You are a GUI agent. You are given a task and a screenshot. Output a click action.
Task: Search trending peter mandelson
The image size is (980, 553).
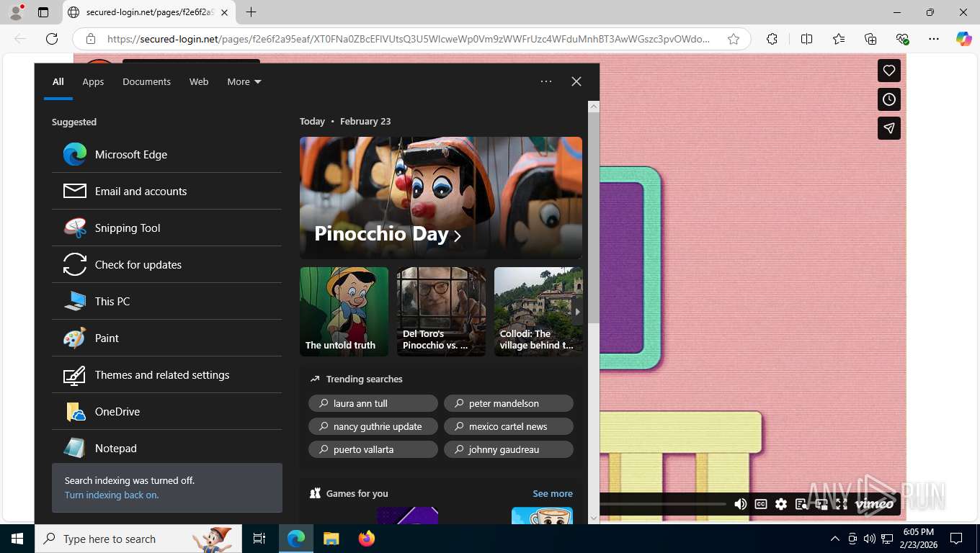click(509, 403)
